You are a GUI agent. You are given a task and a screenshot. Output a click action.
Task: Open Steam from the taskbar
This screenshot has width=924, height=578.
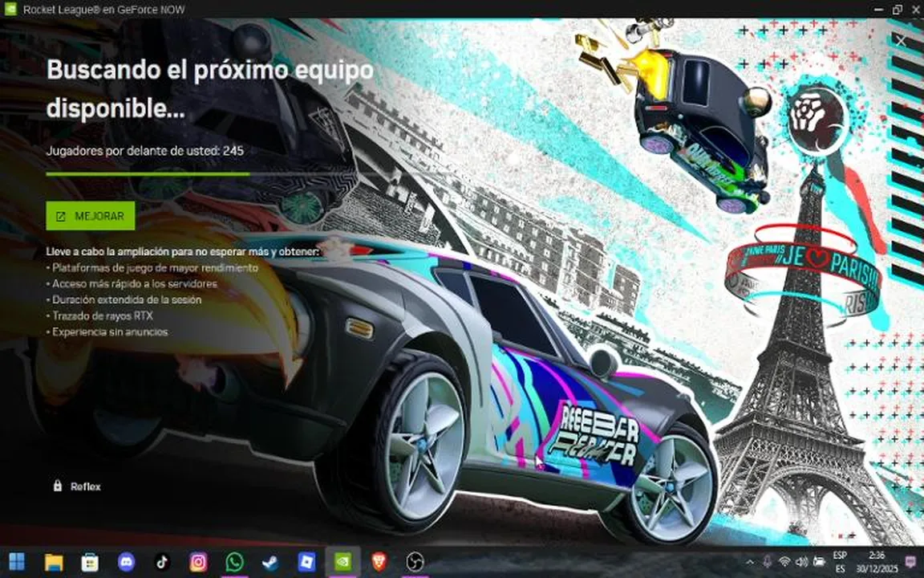click(270, 562)
